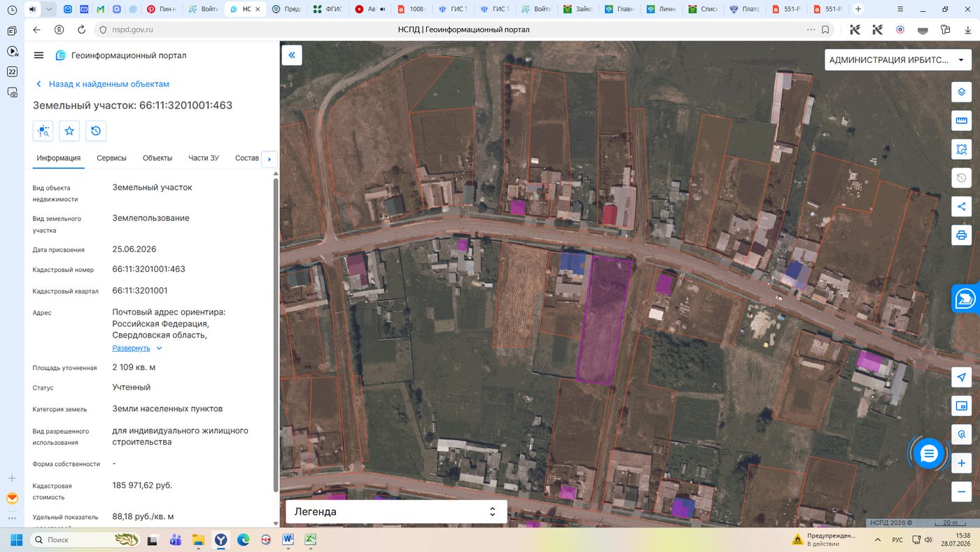Add land parcel to favorites star

(69, 131)
